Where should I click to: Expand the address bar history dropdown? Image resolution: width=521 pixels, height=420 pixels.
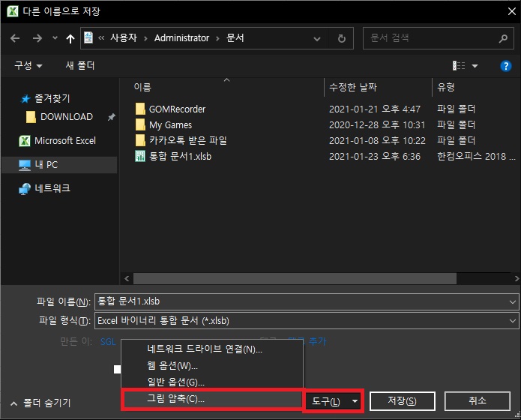point(317,38)
